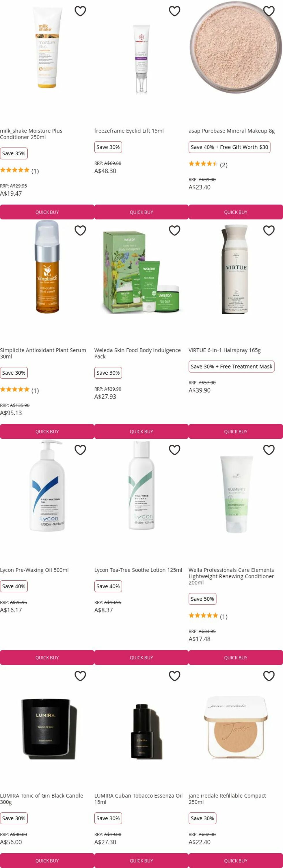Toggle wishlist heart for asap Mineral Makeup
The width and height of the screenshot is (283, 868).
tap(269, 11)
